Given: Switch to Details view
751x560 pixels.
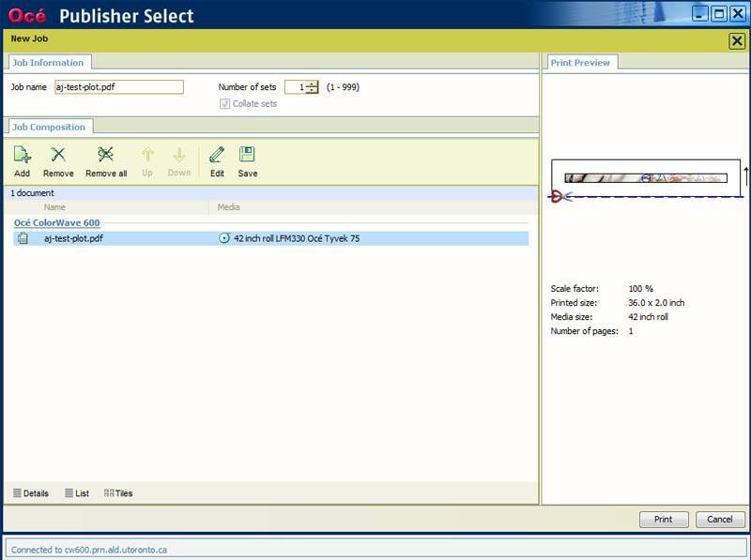Looking at the screenshot, I should (x=31, y=493).
